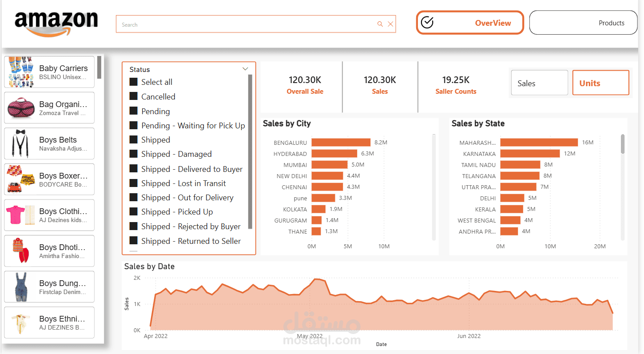The height and width of the screenshot is (354, 644).
Task: Click the KOLKATA bar
Action: pyautogui.click(x=318, y=209)
